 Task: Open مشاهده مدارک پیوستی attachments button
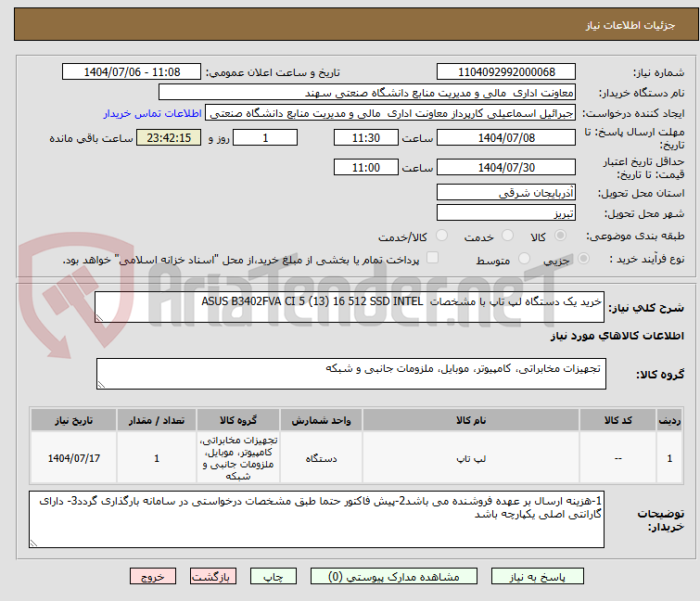coord(396,576)
